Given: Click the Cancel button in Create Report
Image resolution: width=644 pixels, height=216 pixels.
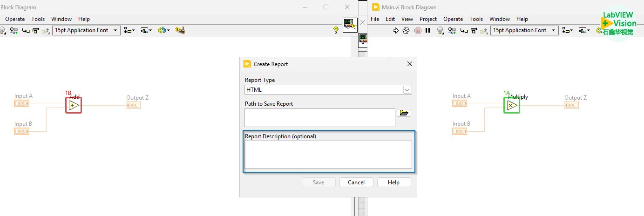Looking at the screenshot, I should click(x=356, y=182).
